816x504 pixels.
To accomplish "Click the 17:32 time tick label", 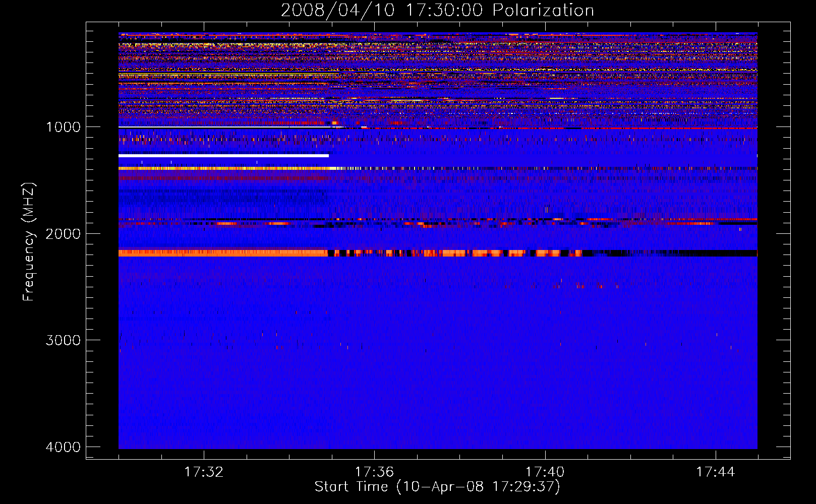I will point(204,472).
